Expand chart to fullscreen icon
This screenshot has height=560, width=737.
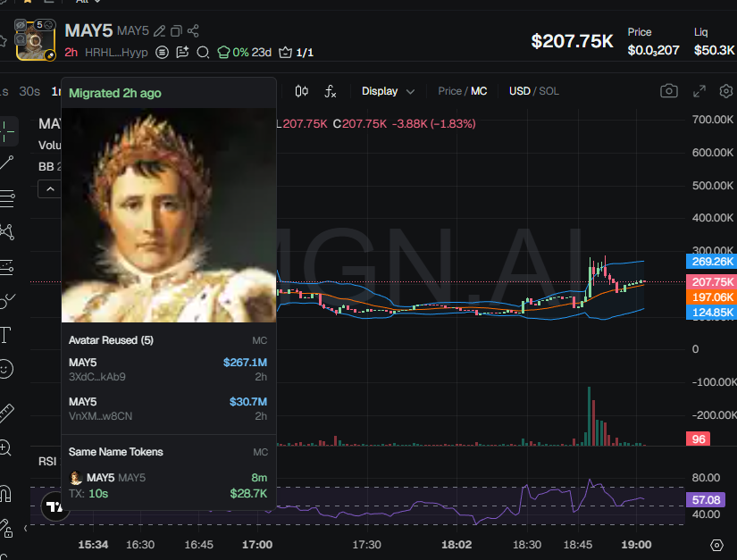pos(699,91)
